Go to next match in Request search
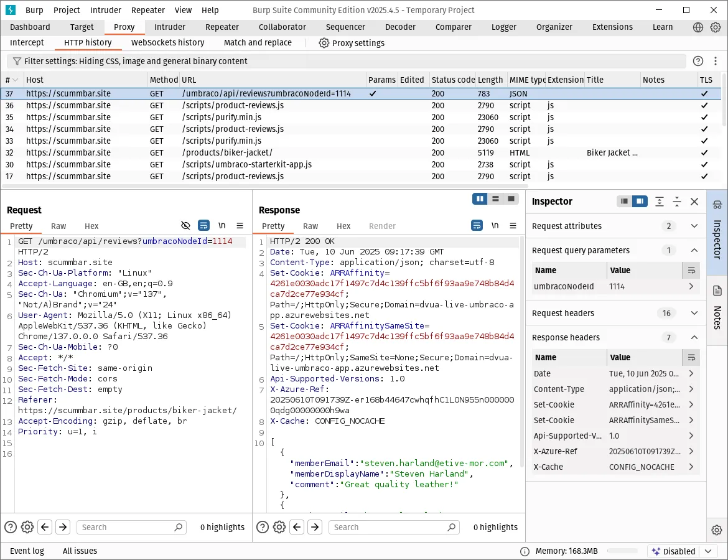Screen dimensions: 728x560 coord(63,527)
